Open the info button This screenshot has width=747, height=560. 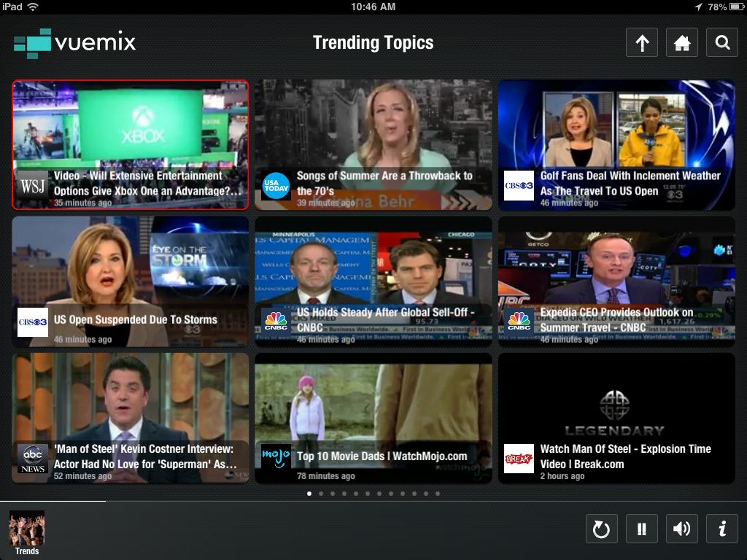tap(721, 529)
